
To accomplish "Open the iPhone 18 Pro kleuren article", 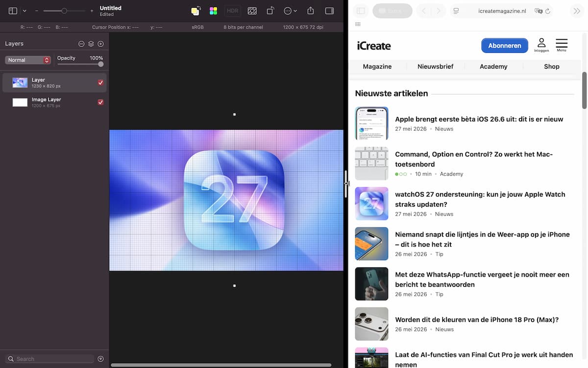I will (x=477, y=320).
